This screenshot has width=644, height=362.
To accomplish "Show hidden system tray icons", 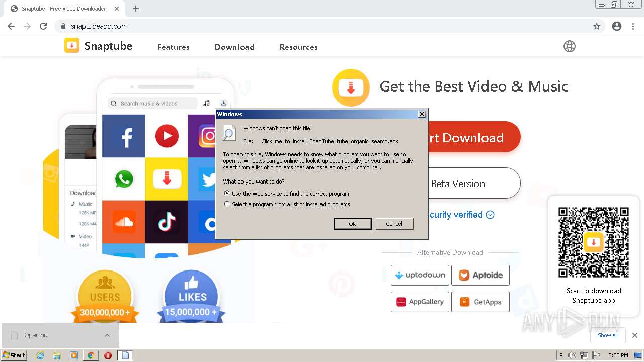I will point(561,355).
